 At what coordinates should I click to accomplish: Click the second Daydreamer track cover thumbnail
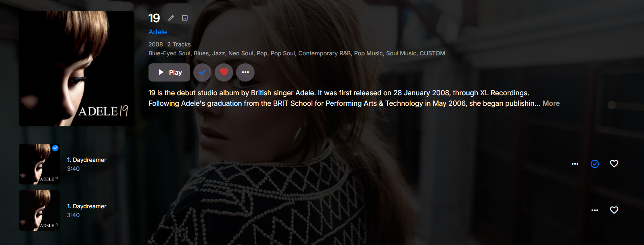point(39,210)
